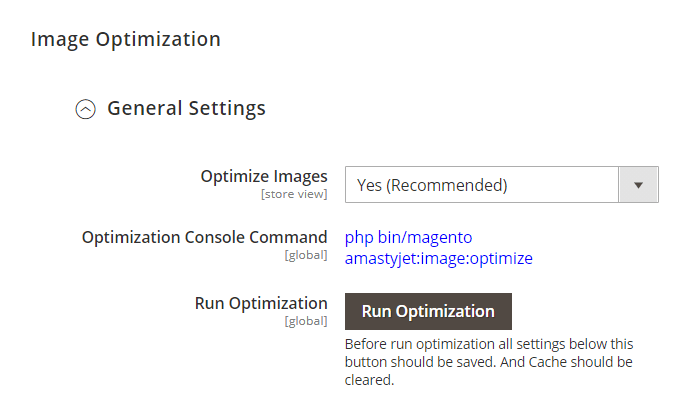Click the Image Optimization heading
Screen dimensions: 685x413
click(x=125, y=40)
